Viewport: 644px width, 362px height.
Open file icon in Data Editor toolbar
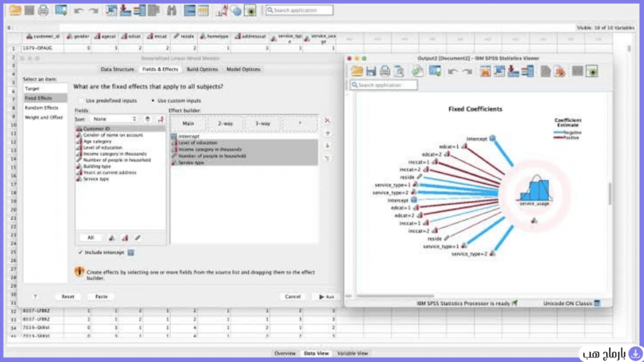15,10
